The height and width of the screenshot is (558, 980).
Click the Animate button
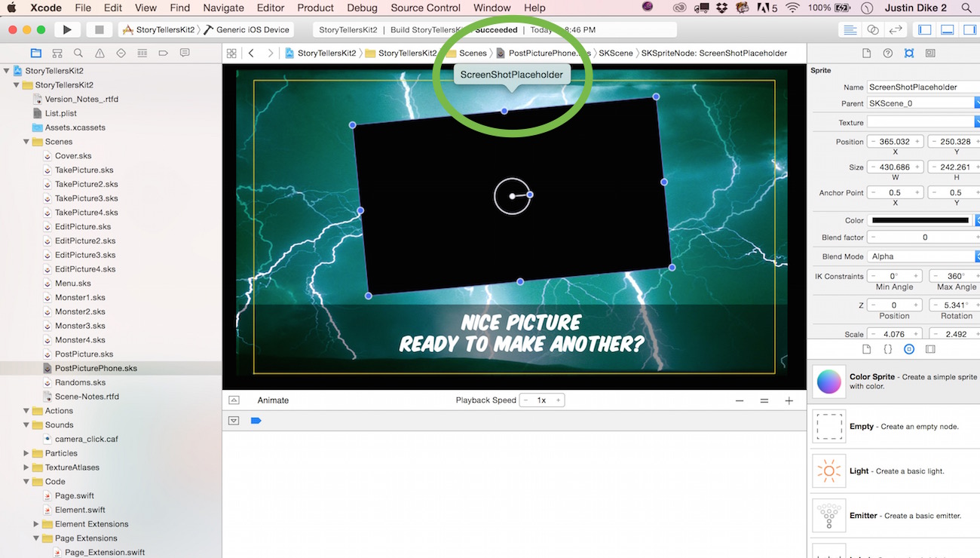273,400
